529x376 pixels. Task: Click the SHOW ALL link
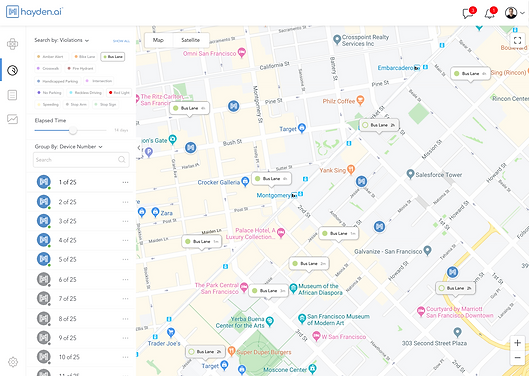[x=121, y=41]
